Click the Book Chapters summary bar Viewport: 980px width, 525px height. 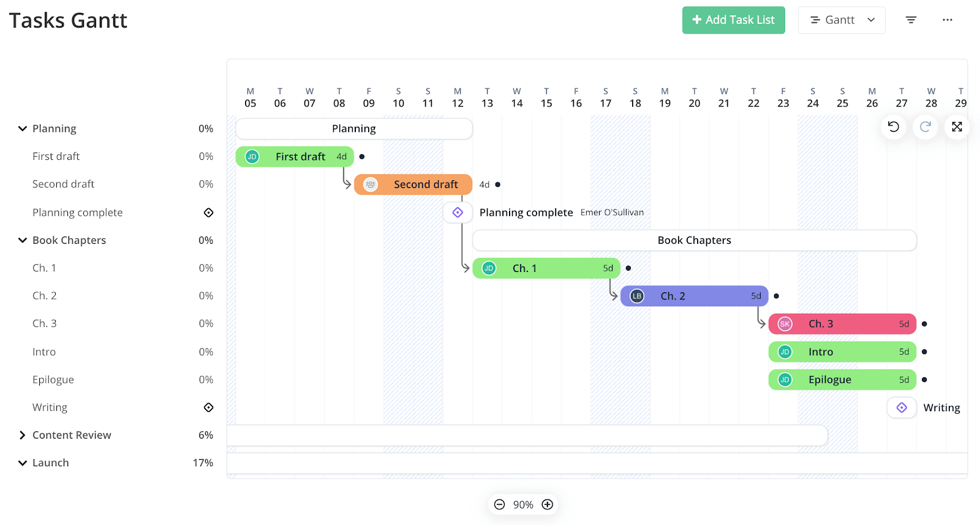coord(694,240)
